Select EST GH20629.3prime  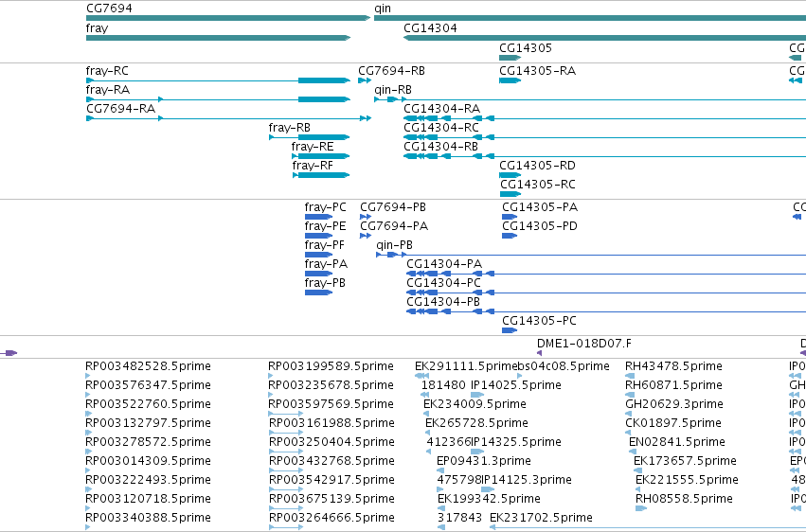[x=674, y=404]
